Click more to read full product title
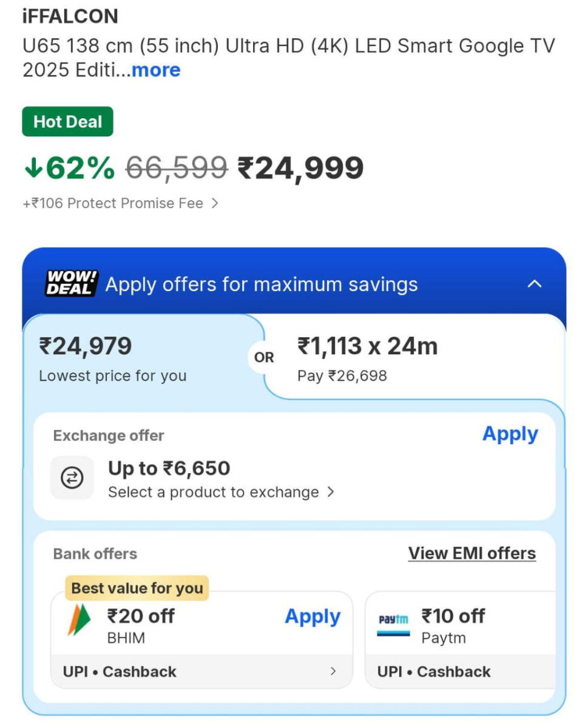Viewport: 588px width, 728px height. 156,70
